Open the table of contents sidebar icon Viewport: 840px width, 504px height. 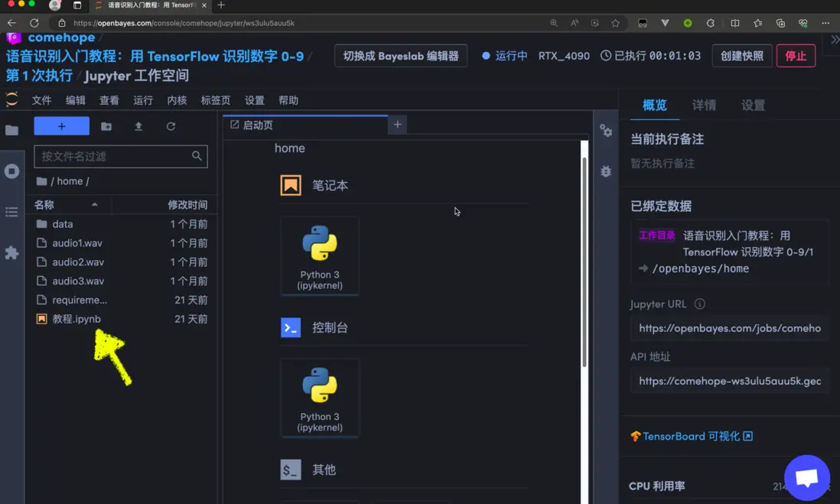click(x=11, y=212)
